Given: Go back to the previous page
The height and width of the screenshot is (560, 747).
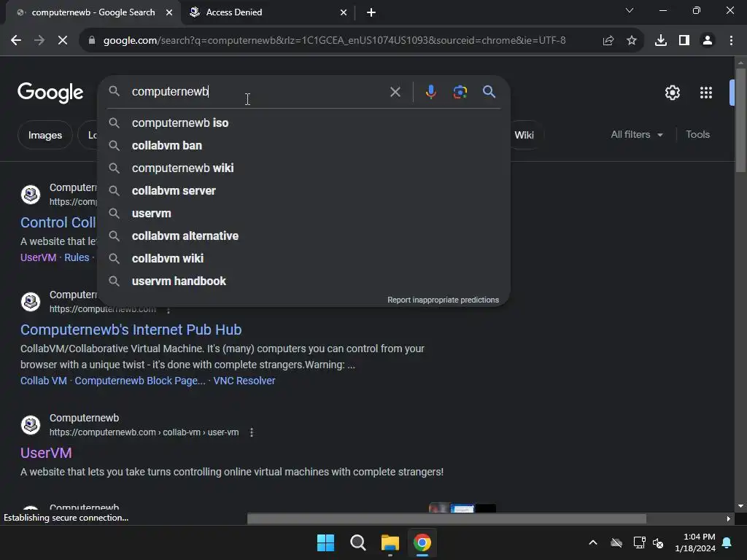Looking at the screenshot, I should 16,41.
